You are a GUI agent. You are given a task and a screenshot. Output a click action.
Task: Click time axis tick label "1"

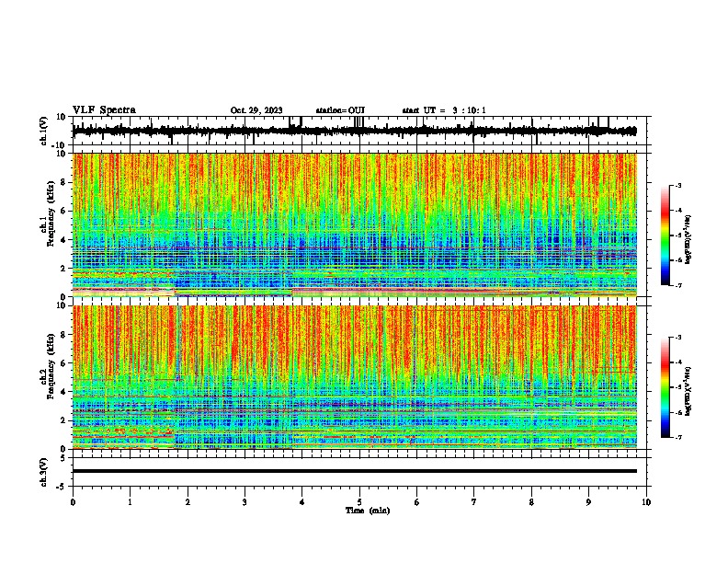click(130, 502)
